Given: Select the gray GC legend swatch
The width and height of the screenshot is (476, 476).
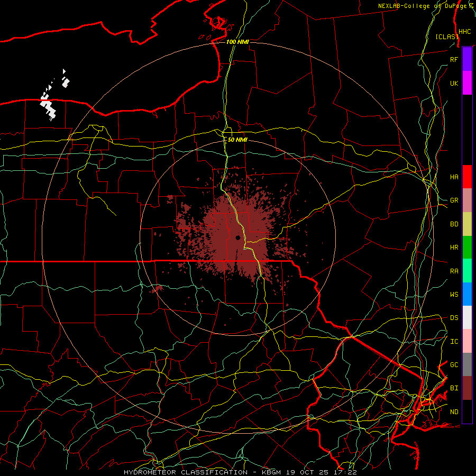Looking at the screenshot, I should 467,364.
